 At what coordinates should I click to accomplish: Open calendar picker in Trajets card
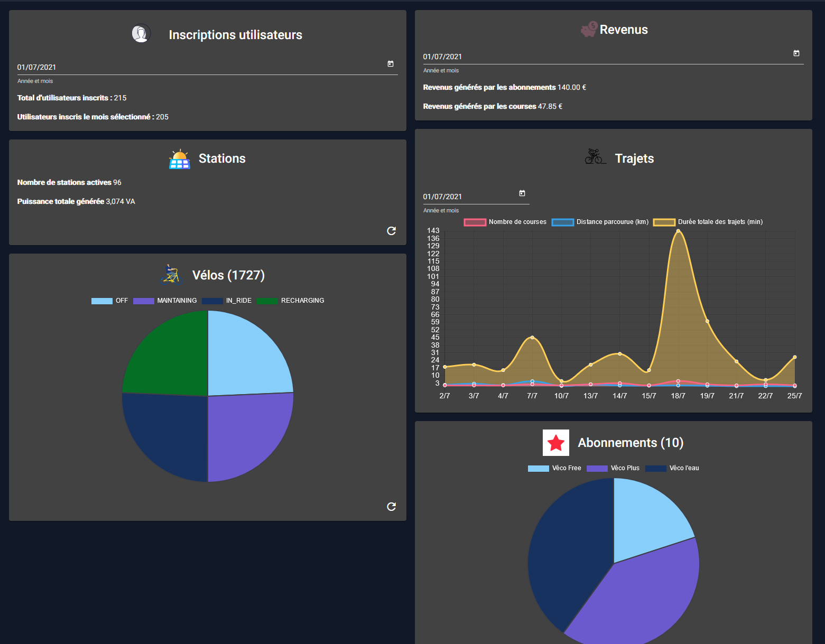[522, 193]
